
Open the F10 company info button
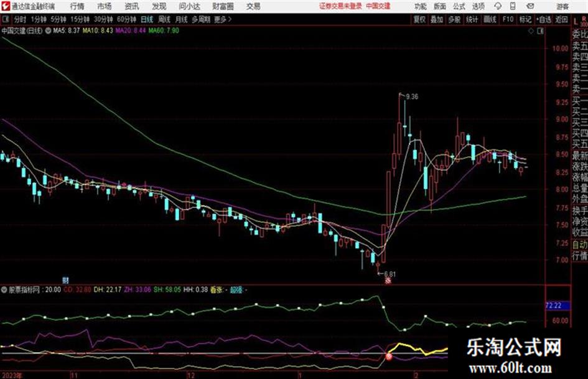508,19
